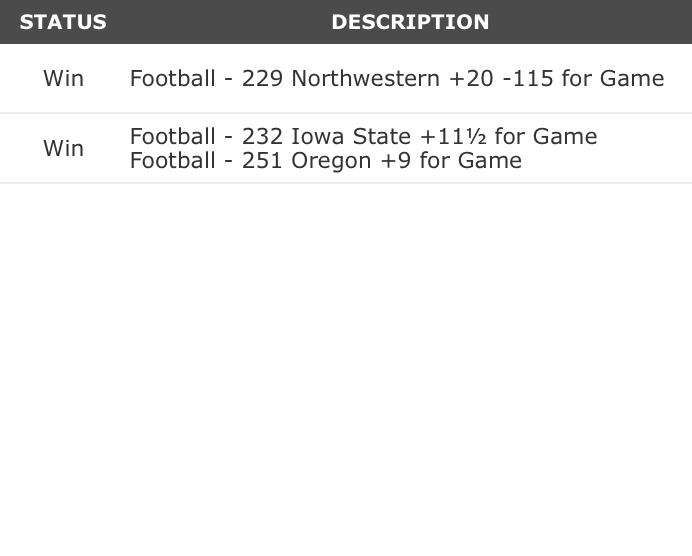Image resolution: width=692 pixels, height=556 pixels.
Task: Select the Oregon team name
Action: [x=331, y=160]
